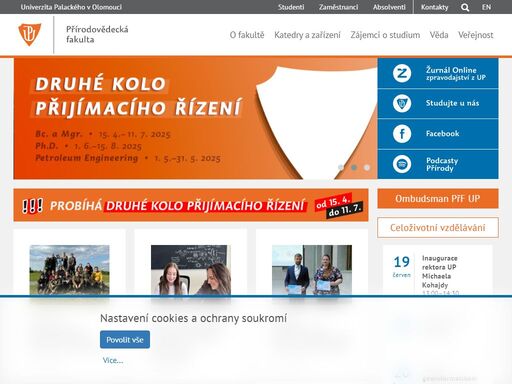512x384 pixels.
Task: Select the third carousel dot
Action: (367, 167)
